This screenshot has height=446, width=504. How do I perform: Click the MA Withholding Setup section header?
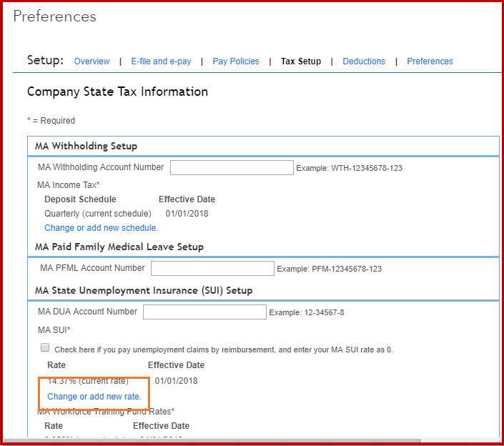(86, 146)
